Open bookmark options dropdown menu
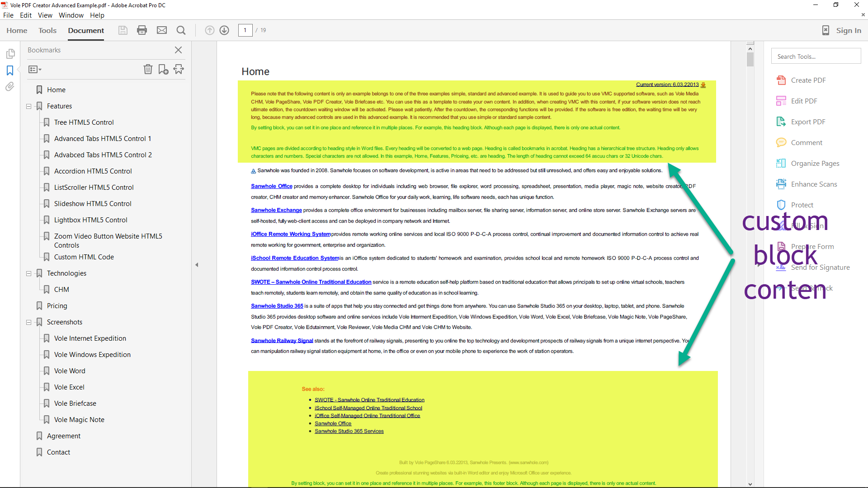 35,70
